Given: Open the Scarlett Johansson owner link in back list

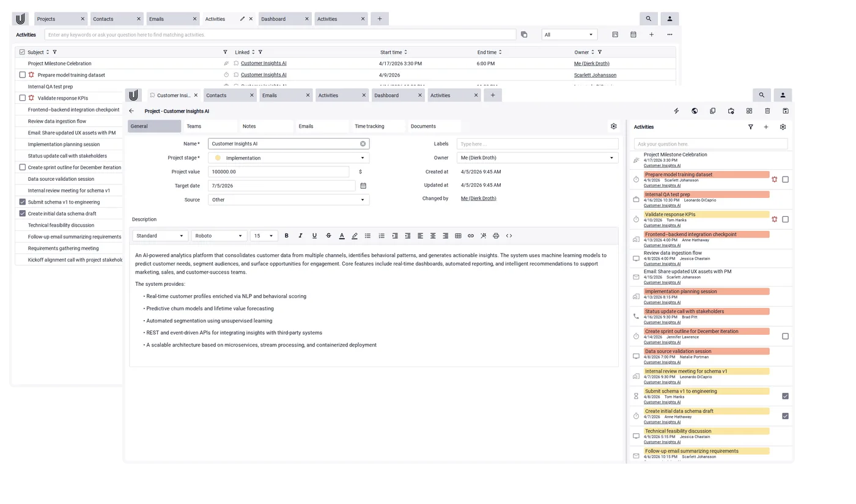Looking at the screenshot, I should coord(595,75).
